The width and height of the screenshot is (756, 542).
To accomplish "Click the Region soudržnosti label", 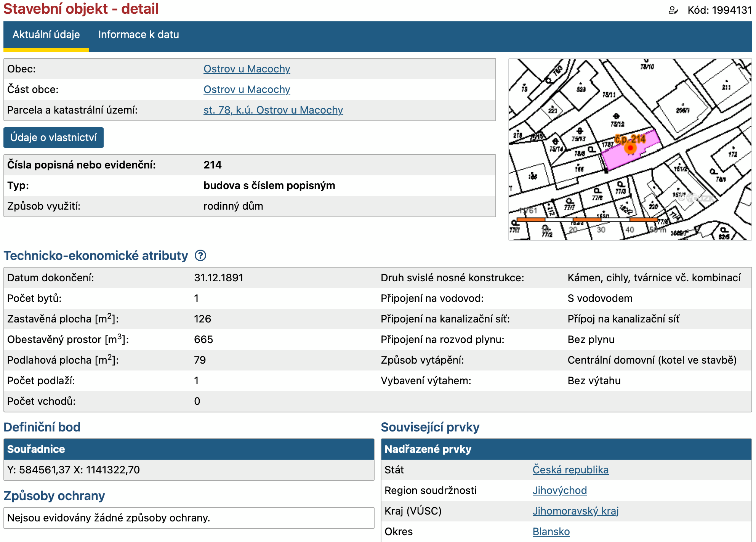I will pyautogui.click(x=431, y=491).
